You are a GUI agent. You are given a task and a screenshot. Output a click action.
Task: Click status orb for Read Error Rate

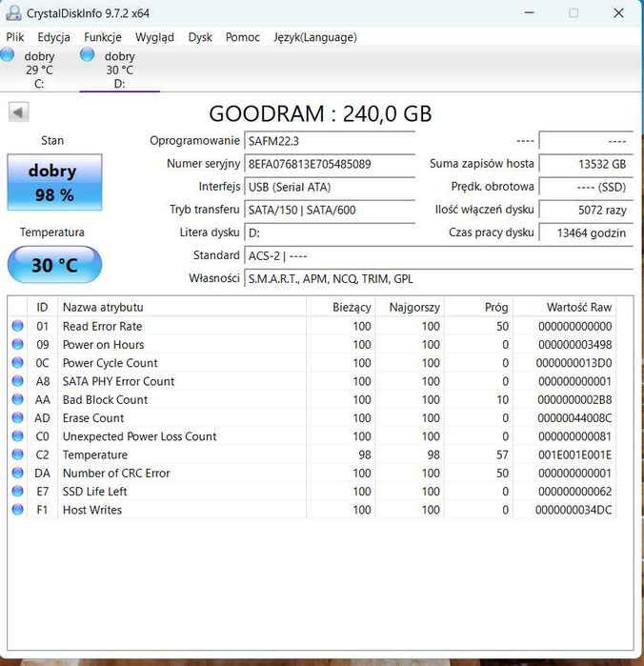[17, 326]
